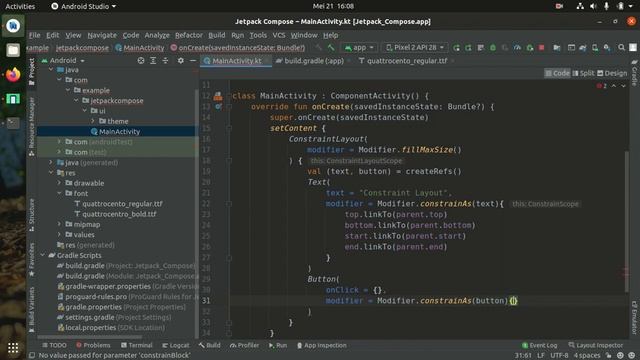Switch editor to Design view
Viewport: 640px width, 360px height.
[x=612, y=73]
